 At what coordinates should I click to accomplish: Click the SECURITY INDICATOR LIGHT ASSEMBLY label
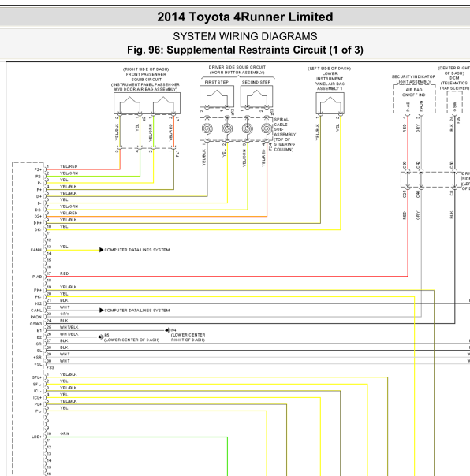(413, 80)
